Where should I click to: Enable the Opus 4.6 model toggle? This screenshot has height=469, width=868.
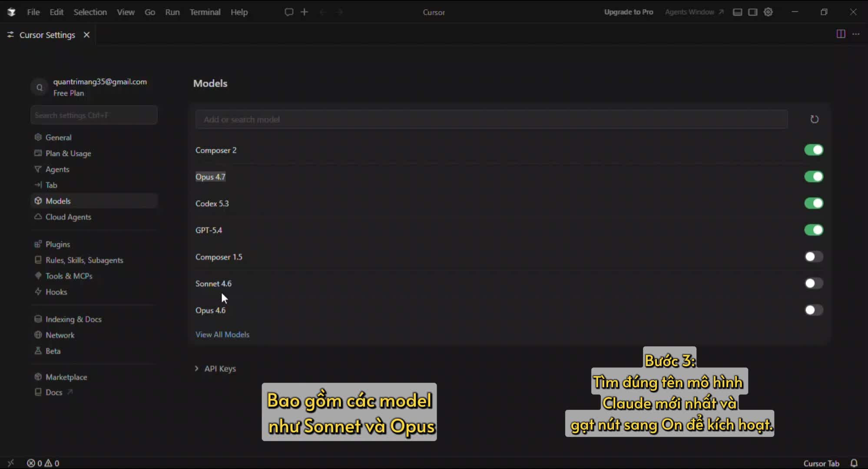pyautogui.click(x=814, y=310)
